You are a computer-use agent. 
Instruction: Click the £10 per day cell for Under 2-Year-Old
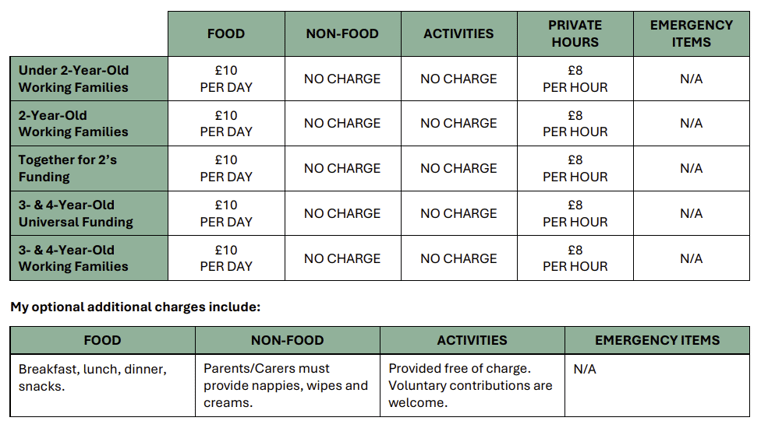(x=226, y=79)
